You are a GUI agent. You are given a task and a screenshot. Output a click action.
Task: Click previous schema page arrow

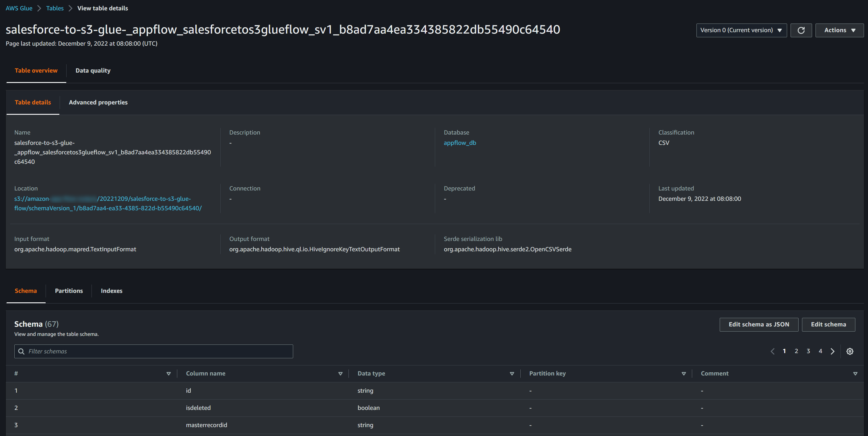click(x=772, y=351)
